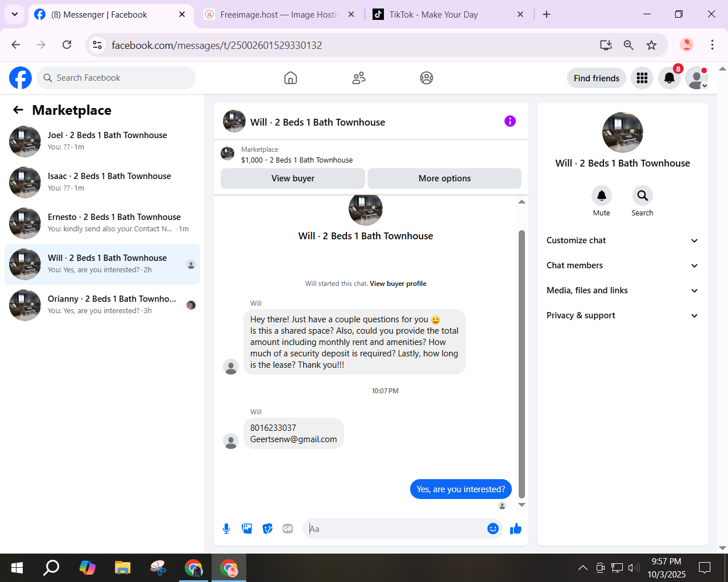Click the "Yes, are you interested?" message bubble
The height and width of the screenshot is (582, 728).
461,489
